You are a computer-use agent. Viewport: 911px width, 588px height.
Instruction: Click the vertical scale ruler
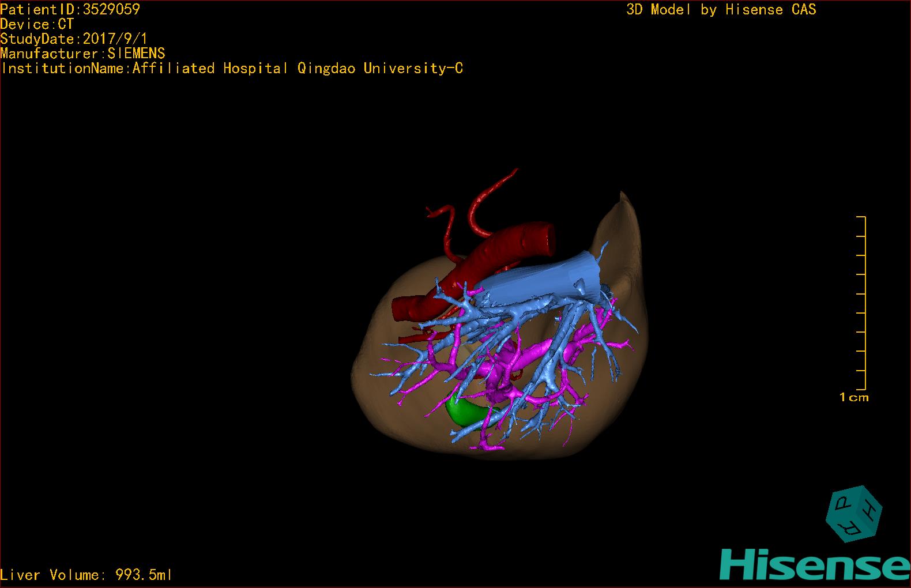[861, 303]
